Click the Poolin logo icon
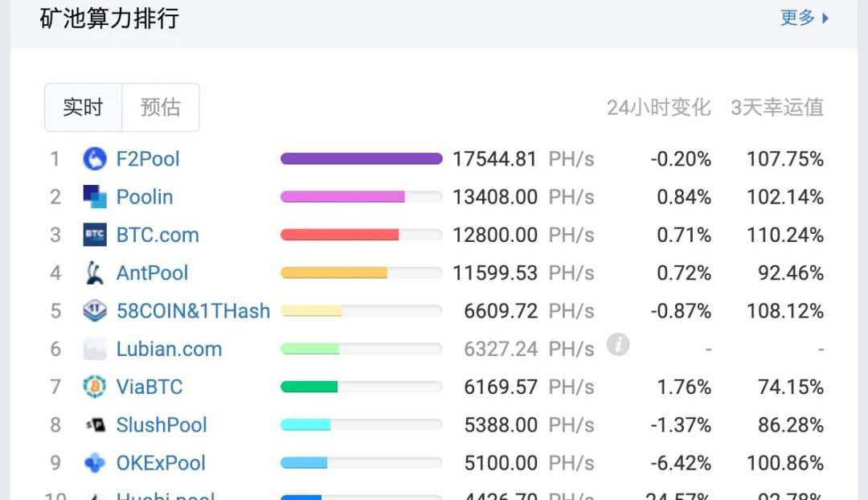Viewport: 868px width, 500px height. [x=95, y=197]
